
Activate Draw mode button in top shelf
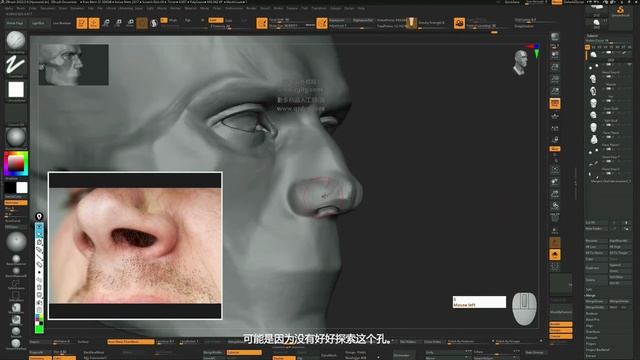click(x=94, y=23)
